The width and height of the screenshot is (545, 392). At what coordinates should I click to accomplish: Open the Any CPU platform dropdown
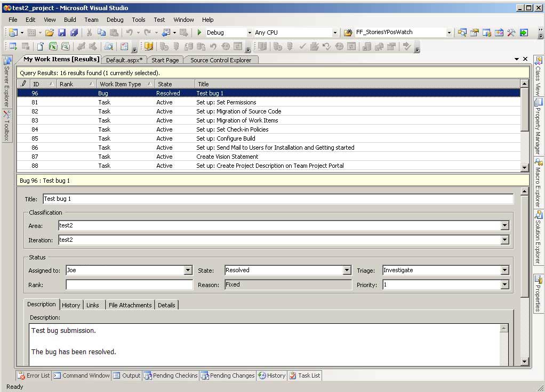tap(335, 32)
